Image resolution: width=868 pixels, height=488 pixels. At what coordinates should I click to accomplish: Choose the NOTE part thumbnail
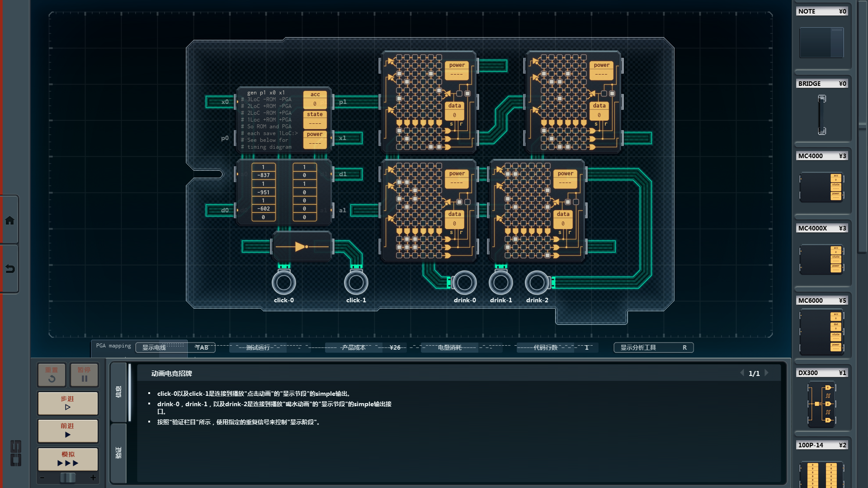point(821,42)
